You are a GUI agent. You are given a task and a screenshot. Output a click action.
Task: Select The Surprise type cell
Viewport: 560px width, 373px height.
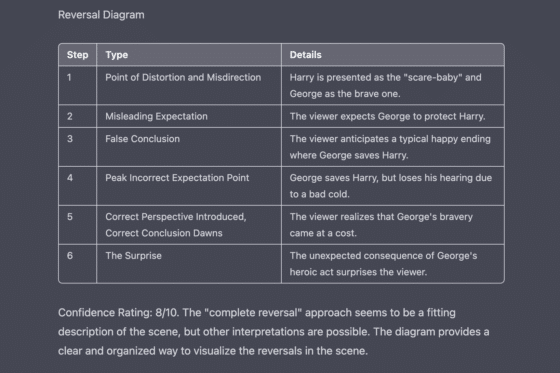coord(189,264)
